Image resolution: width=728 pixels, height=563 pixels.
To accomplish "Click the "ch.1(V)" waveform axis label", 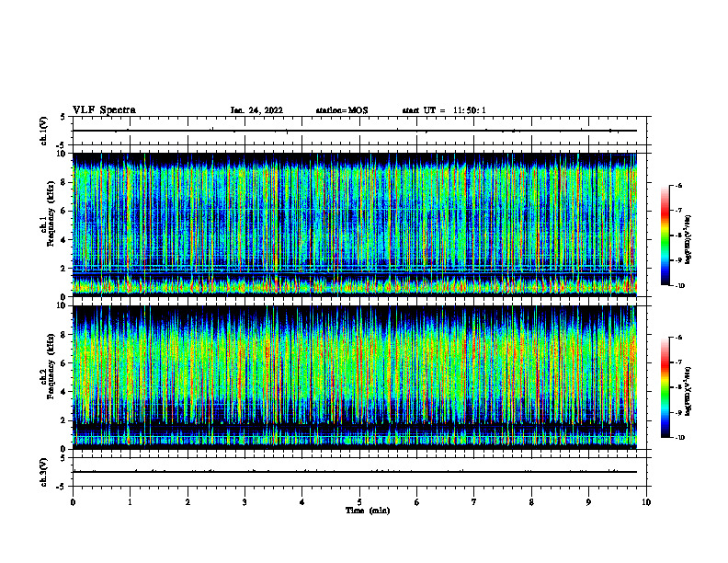I will tap(43, 131).
